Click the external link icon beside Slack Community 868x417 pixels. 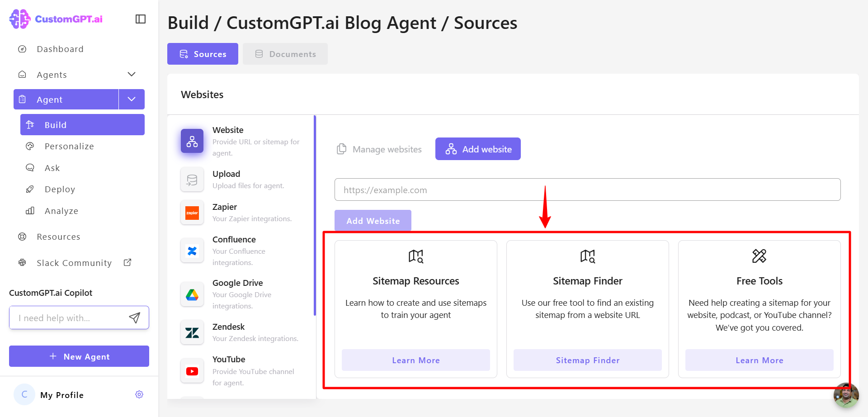[127, 262]
